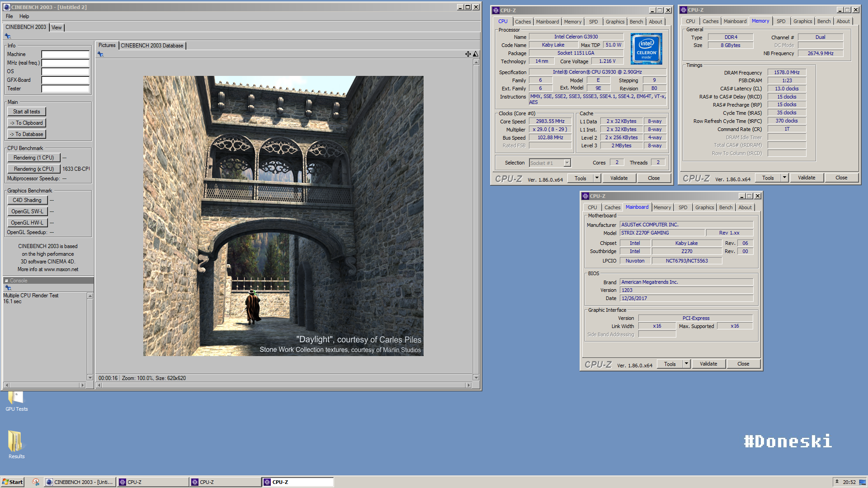Open the Graphics tab in Mainboard window
The height and width of the screenshot is (488, 868).
pos(704,207)
